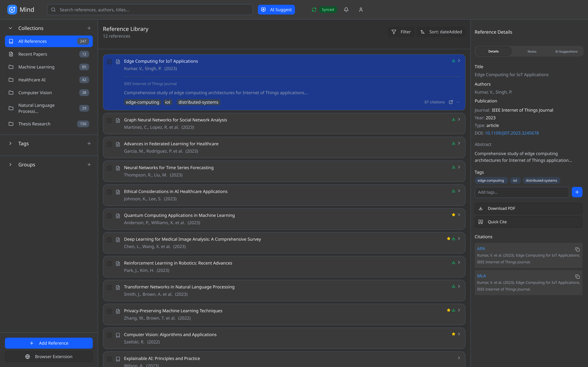Copy the APA citation
The height and width of the screenshot is (367, 588).
(577, 249)
